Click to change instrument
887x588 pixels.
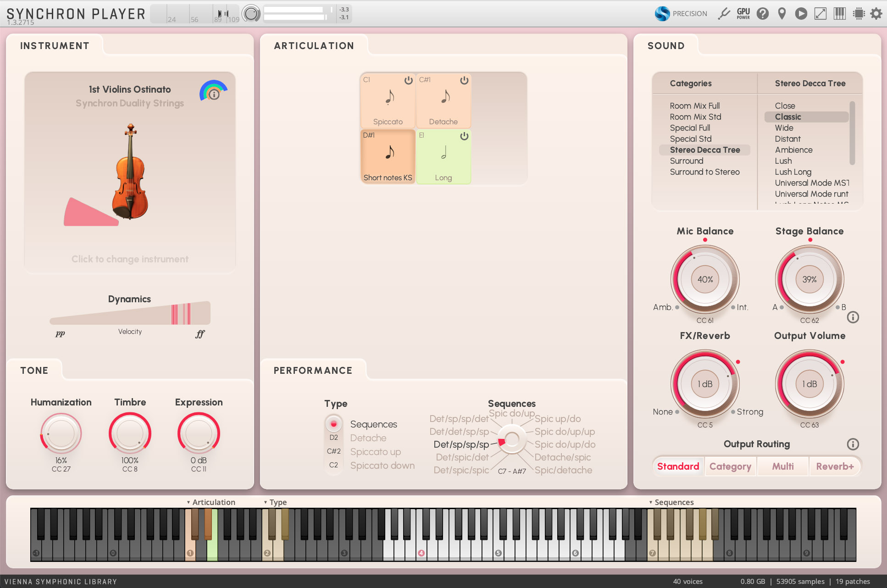click(130, 259)
